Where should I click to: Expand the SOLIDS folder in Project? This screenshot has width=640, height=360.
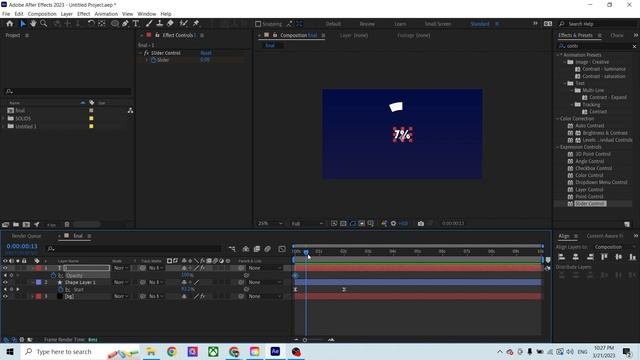[x=4, y=119]
